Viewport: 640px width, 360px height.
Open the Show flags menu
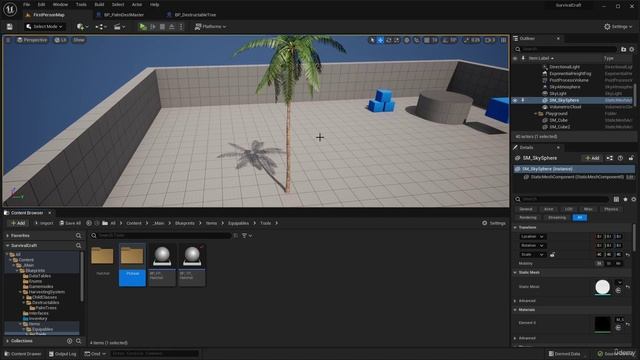pos(79,40)
